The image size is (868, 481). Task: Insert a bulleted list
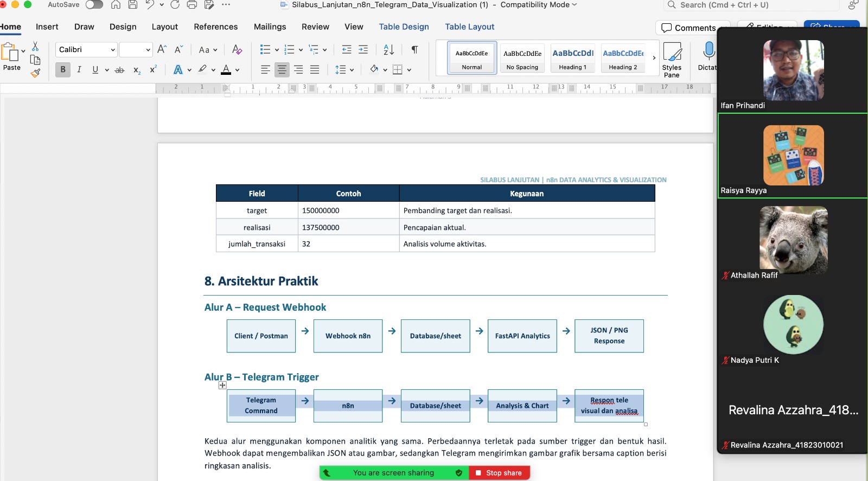coord(265,50)
